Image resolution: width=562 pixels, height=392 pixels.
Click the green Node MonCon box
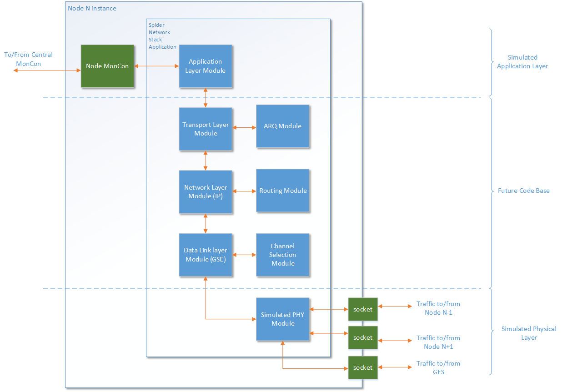(x=107, y=66)
